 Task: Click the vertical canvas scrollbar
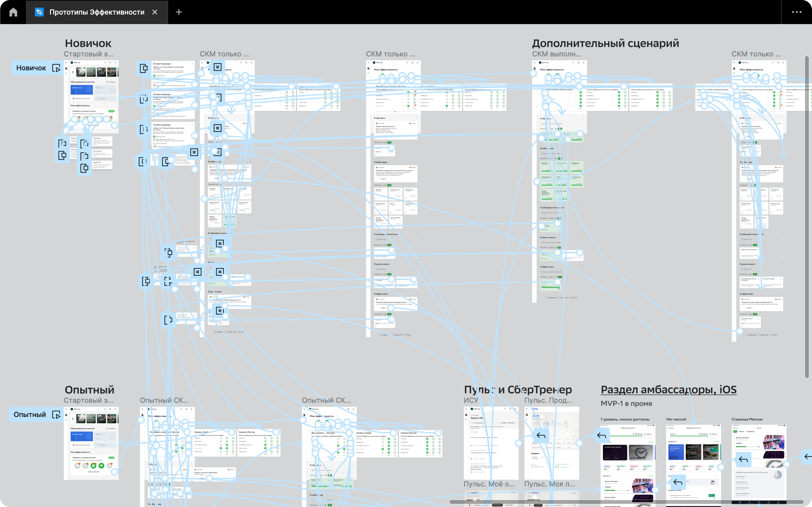[x=807, y=215]
